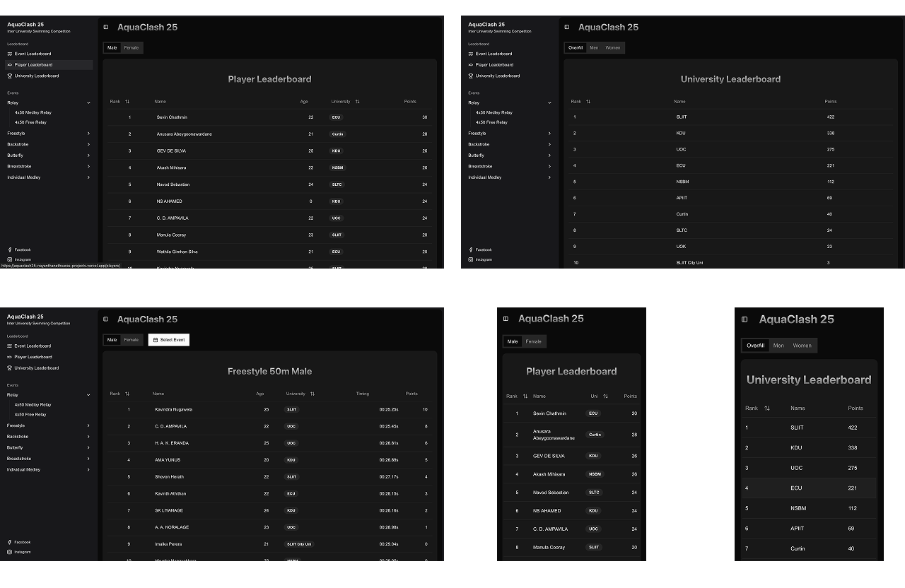Select Women filter in mobile University Leaderboard view
The height and width of the screenshot is (588, 905).
pyautogui.click(x=802, y=346)
